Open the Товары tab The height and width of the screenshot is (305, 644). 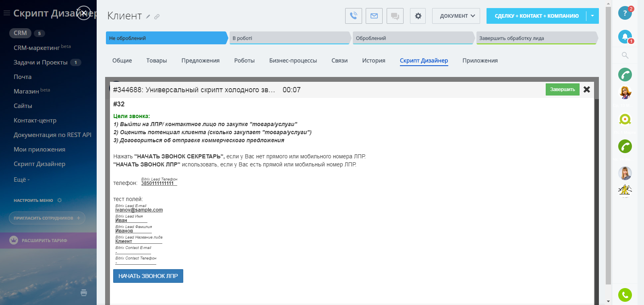156,60
